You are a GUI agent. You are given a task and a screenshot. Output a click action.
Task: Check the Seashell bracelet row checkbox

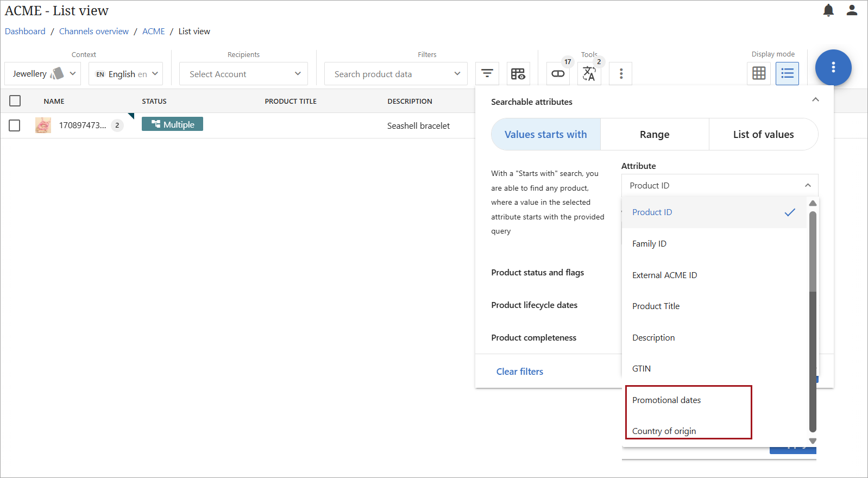15,125
